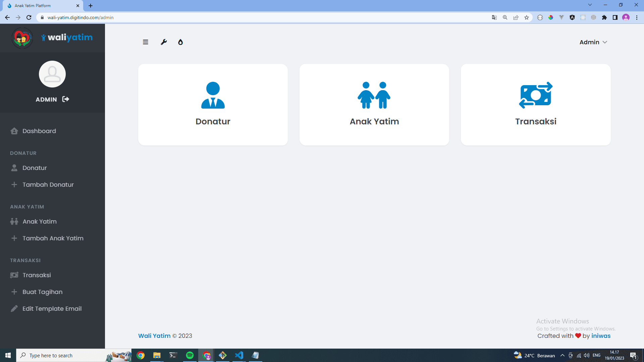
Task: Show hidden system tray icons chevron
Action: [x=562, y=355]
